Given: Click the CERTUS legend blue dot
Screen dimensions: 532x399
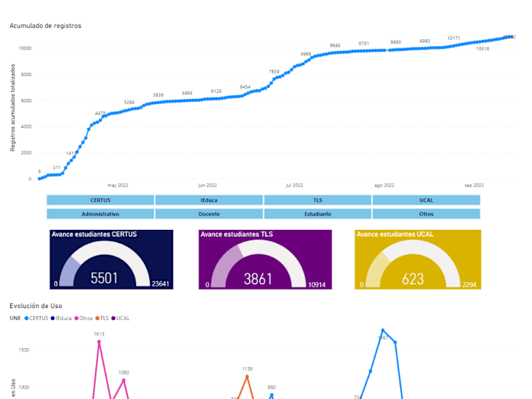Looking at the screenshot, I should click(x=27, y=318).
